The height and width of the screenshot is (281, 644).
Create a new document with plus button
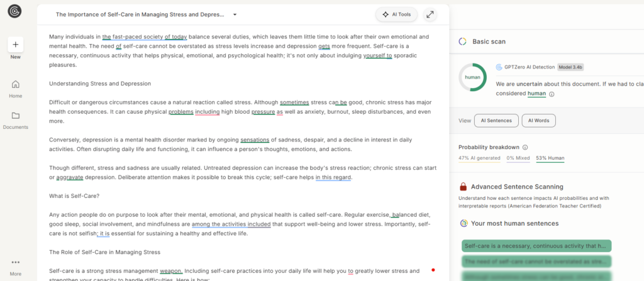coord(16,45)
